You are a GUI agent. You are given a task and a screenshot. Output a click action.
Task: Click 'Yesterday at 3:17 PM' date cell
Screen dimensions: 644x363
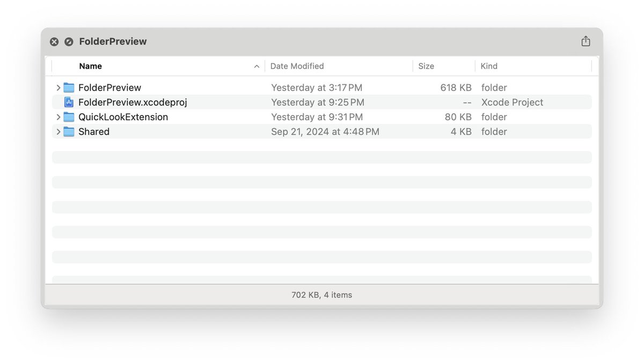coord(317,88)
